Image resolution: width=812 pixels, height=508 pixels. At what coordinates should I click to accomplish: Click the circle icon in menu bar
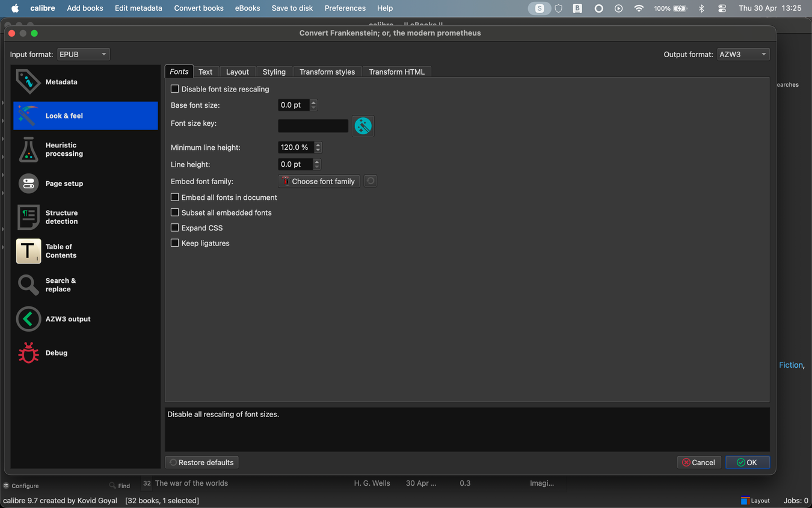pos(598,8)
